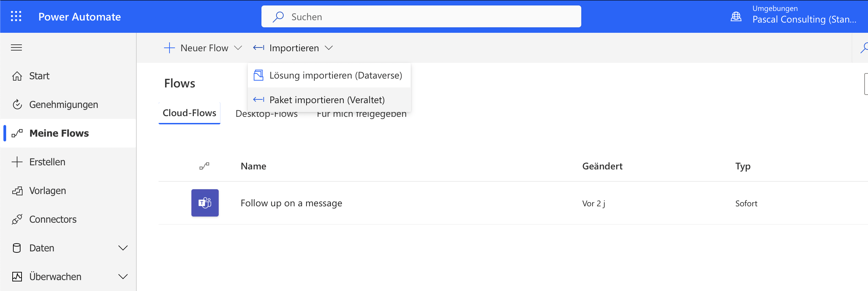Click the Connectors plug icon
Viewport: 868px width, 291px height.
(17, 219)
